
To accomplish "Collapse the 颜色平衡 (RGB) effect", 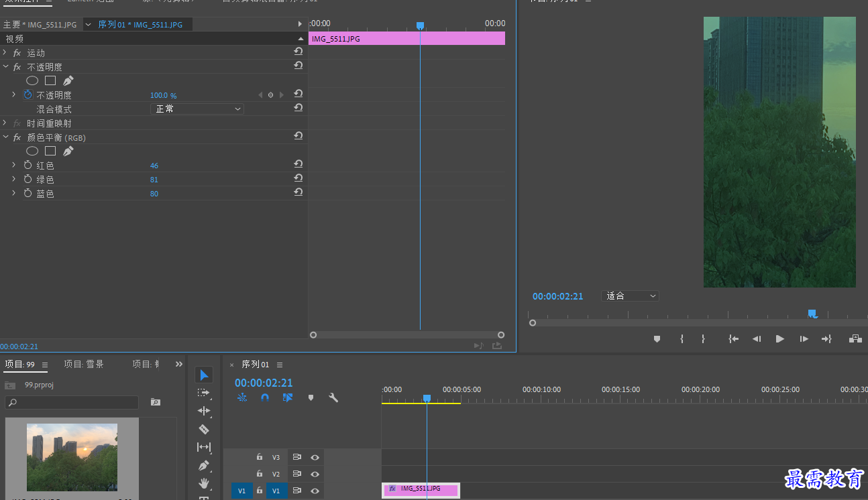I will (5, 137).
